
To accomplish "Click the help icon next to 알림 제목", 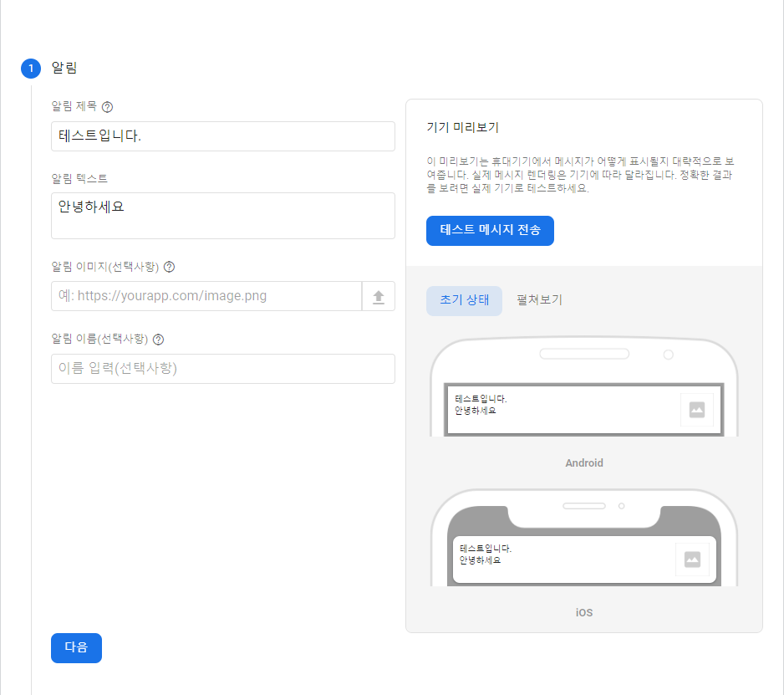I will pyautogui.click(x=107, y=106).
